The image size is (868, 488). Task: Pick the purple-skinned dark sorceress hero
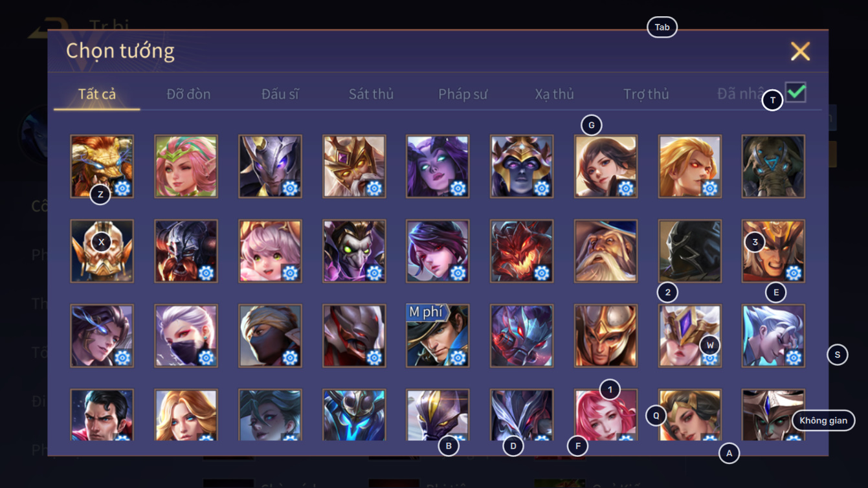tap(438, 166)
